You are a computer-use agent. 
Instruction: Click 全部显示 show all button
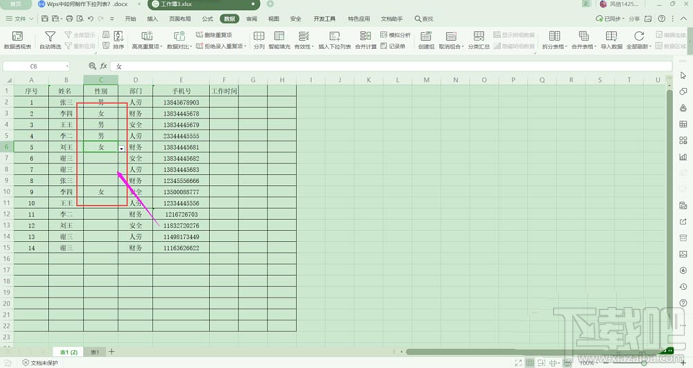tap(80, 34)
